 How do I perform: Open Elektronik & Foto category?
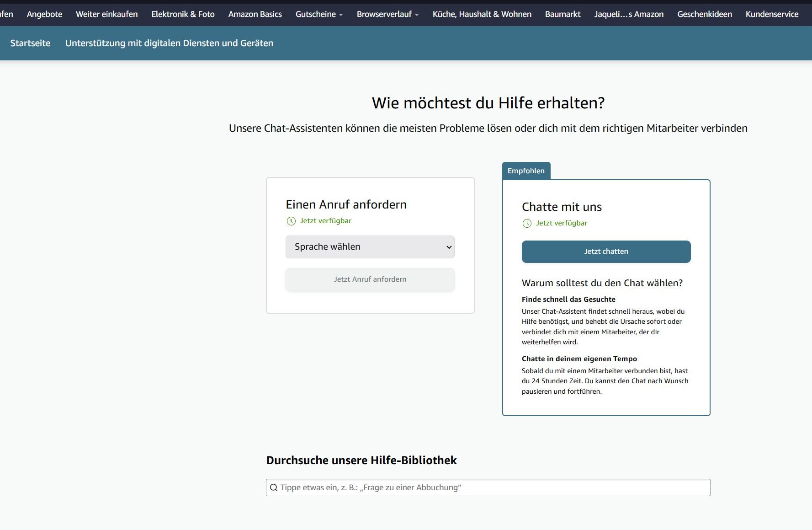tap(183, 14)
